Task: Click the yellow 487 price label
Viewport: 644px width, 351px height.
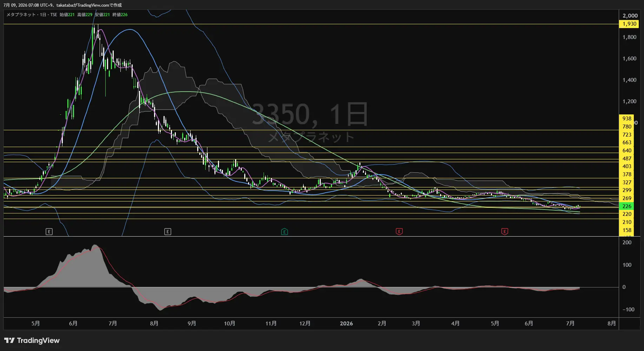Action: tap(627, 159)
